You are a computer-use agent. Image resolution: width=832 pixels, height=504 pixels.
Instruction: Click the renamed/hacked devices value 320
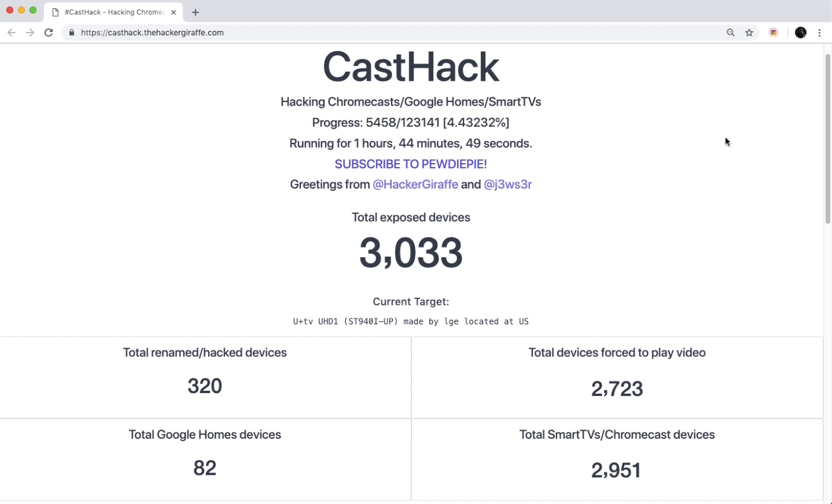coord(205,386)
